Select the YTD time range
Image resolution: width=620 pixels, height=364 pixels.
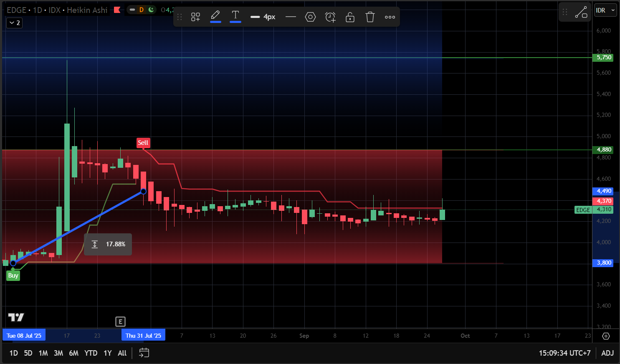(91, 353)
